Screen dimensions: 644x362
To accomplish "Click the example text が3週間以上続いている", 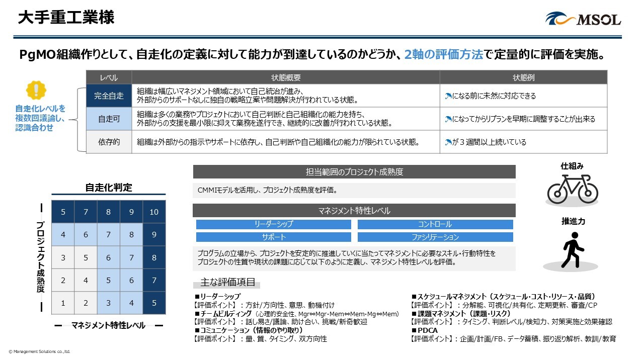I will [x=490, y=142].
